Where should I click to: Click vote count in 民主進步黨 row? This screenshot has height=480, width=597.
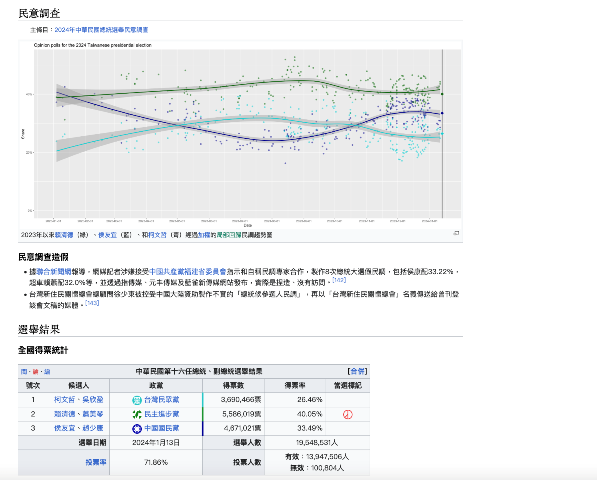coord(241,414)
